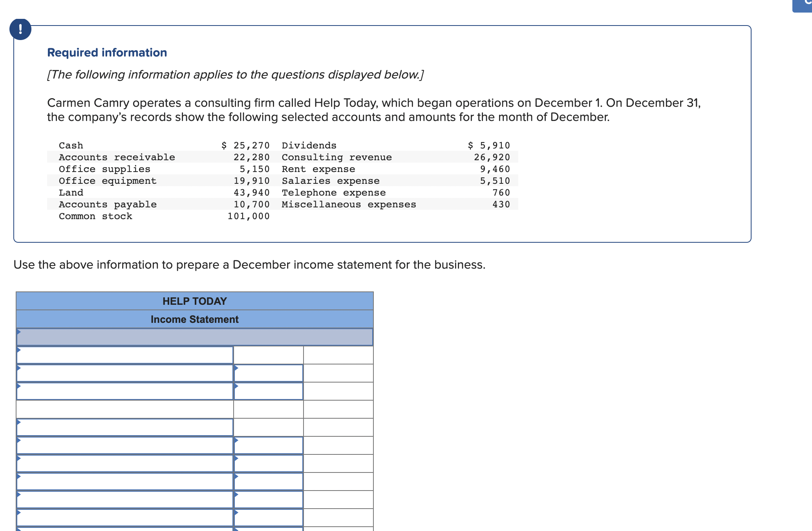Viewport: 812px width, 531px height.
Task: Click the last fully visible label dropdown at the table bottom
Action: [125, 518]
